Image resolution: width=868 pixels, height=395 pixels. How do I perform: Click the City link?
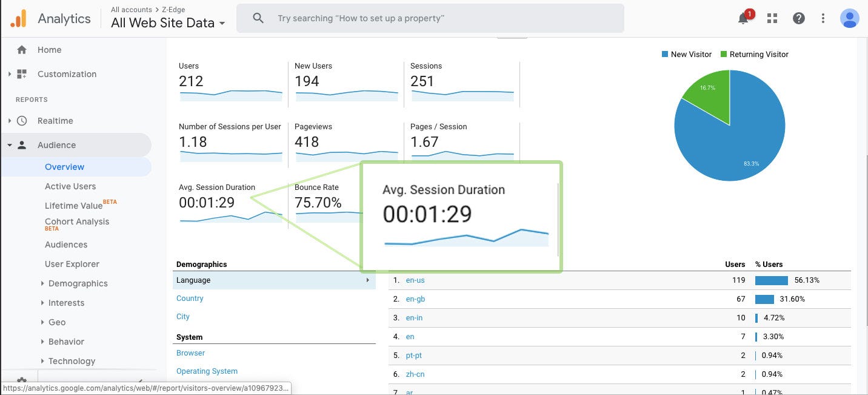pos(183,317)
